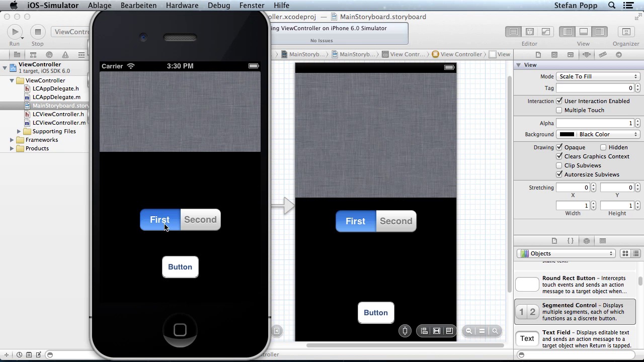The image size is (644, 362).
Task: Reset canvas zoom to actual size
Action: (482, 331)
